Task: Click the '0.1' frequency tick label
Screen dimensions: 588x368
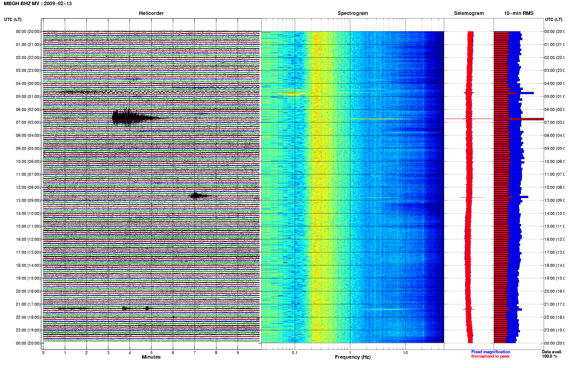Action: [x=295, y=353]
